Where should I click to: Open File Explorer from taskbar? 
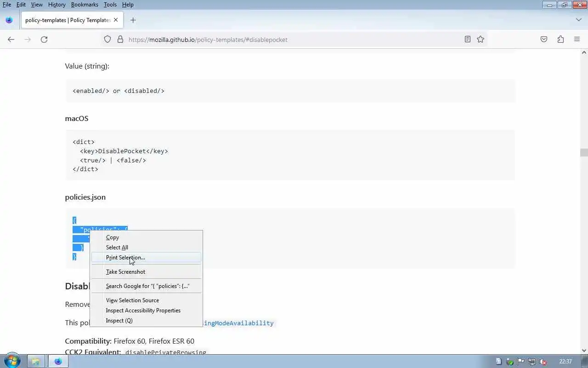(36, 362)
